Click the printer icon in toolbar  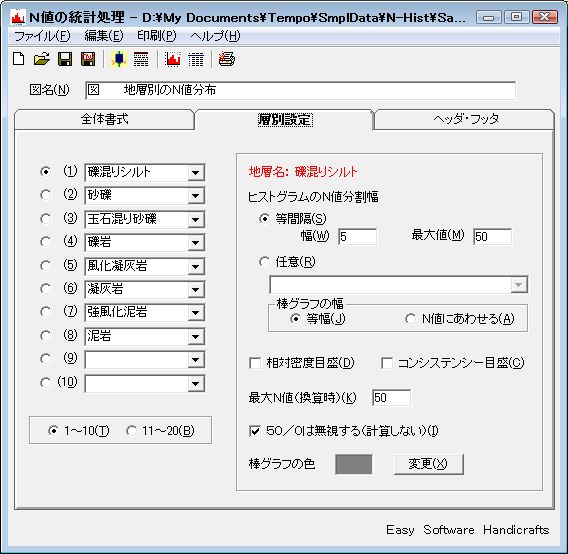coord(226,59)
